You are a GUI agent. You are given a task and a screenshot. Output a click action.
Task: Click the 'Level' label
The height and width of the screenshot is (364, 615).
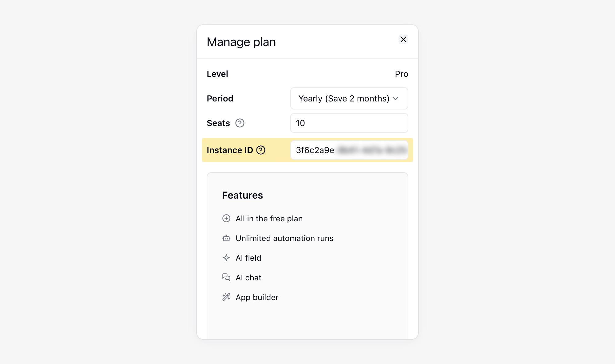[217, 74]
